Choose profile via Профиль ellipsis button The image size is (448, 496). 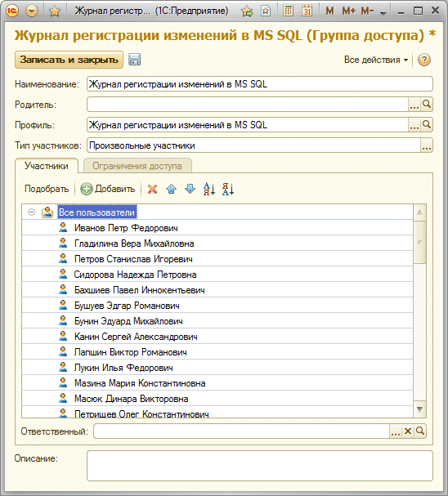414,125
